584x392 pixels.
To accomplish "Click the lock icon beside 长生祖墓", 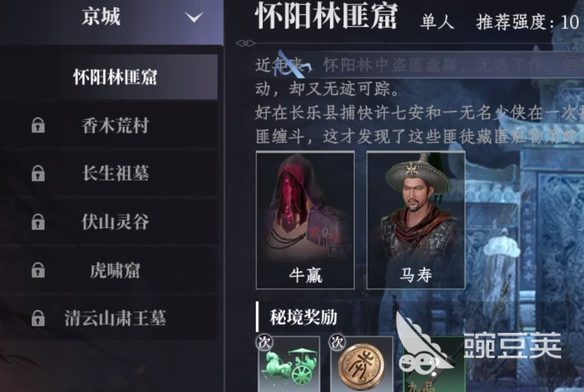I will 38,173.
